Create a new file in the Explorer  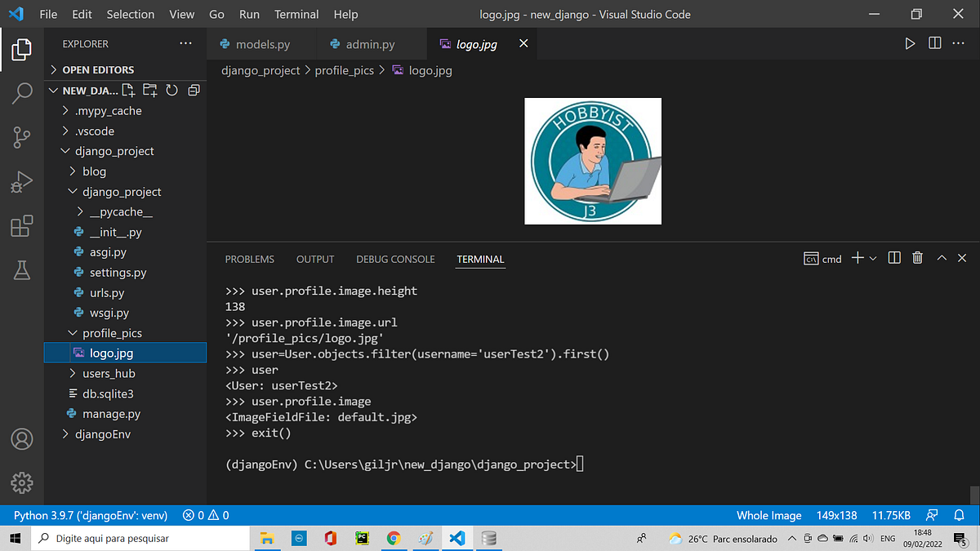coord(127,90)
